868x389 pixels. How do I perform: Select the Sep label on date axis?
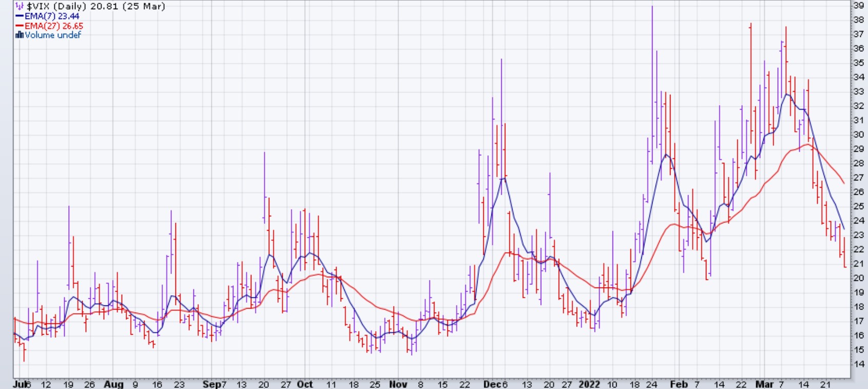click(x=211, y=384)
